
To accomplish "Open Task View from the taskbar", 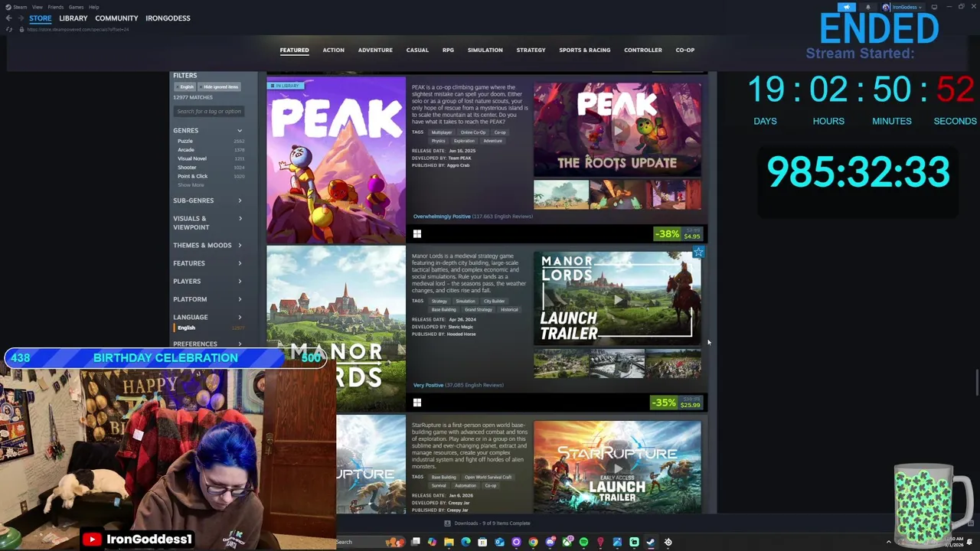I will (415, 542).
